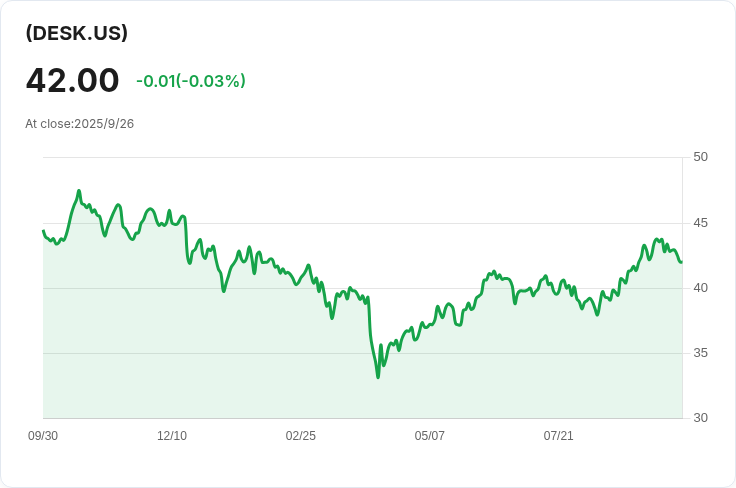Select the 05/07 date on the axis

430,436
